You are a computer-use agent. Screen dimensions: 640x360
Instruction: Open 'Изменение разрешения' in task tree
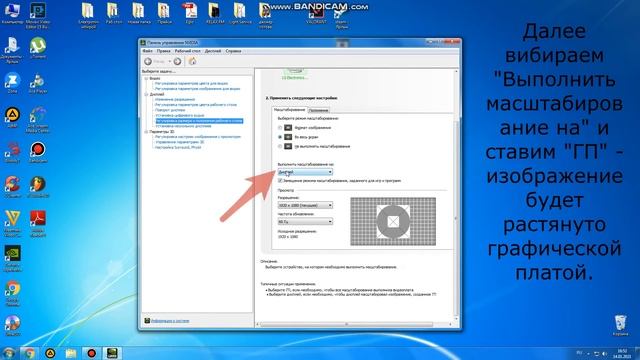pos(175,99)
